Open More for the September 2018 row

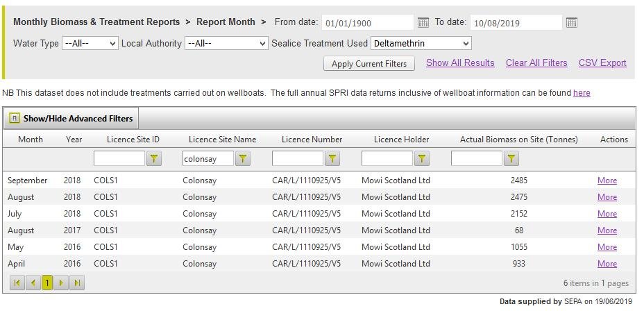[607, 180]
